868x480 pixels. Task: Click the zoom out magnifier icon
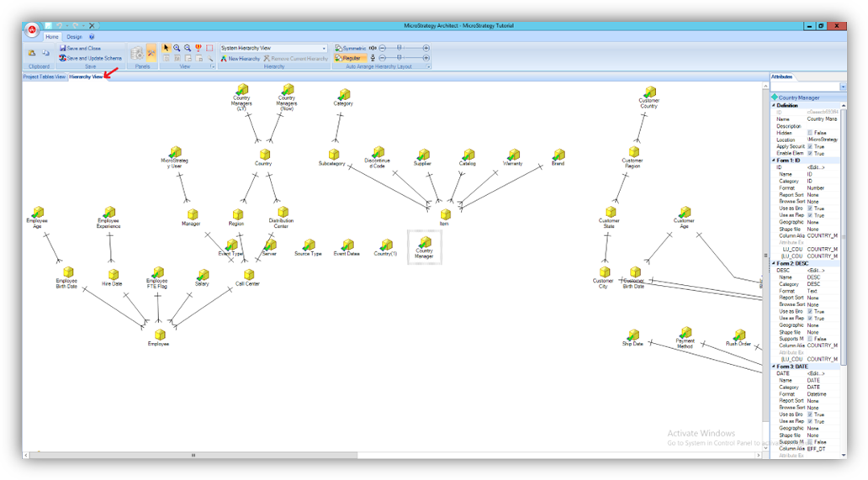click(x=188, y=48)
